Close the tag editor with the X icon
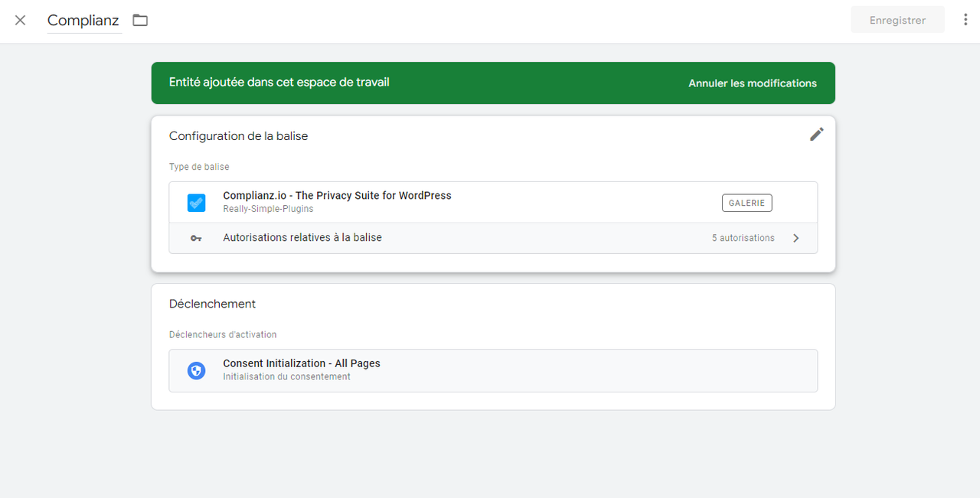Viewport: 980px width, 498px height. click(21, 21)
